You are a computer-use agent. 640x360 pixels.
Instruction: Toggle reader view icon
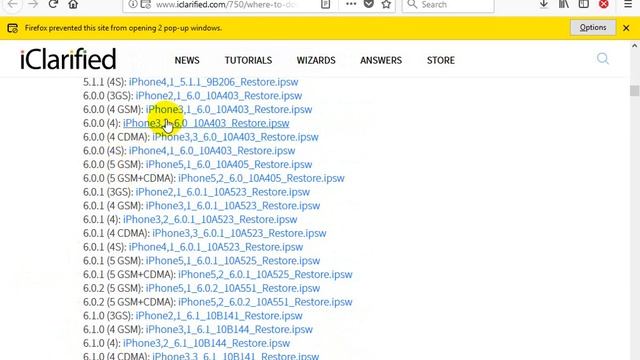325,4
